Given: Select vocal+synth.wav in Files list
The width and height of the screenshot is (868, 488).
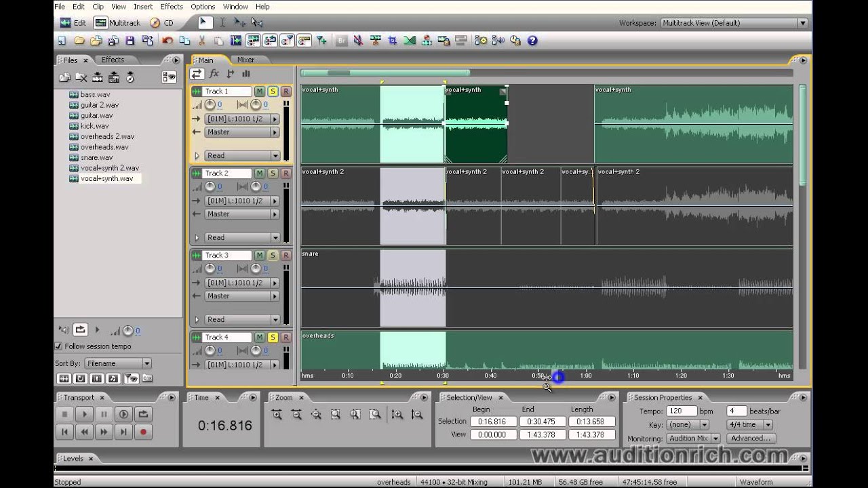Looking at the screenshot, I should pyautogui.click(x=106, y=178).
